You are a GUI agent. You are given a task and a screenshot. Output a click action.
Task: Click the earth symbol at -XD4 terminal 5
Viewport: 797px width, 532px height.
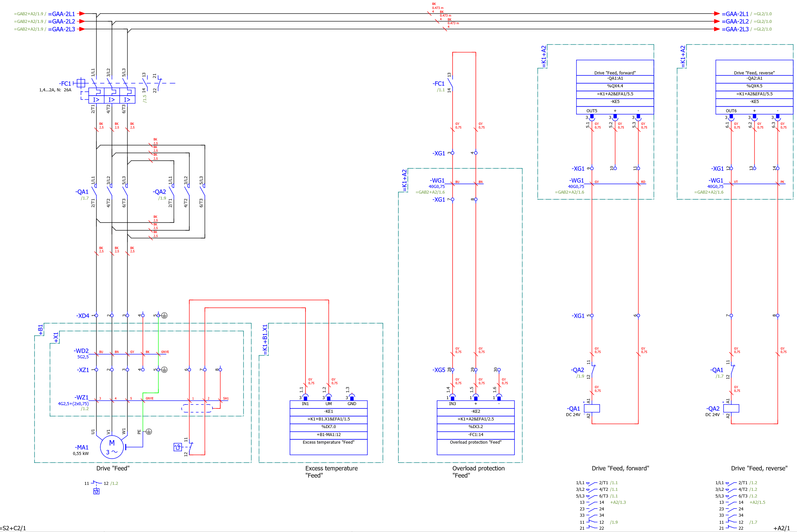[164, 315]
